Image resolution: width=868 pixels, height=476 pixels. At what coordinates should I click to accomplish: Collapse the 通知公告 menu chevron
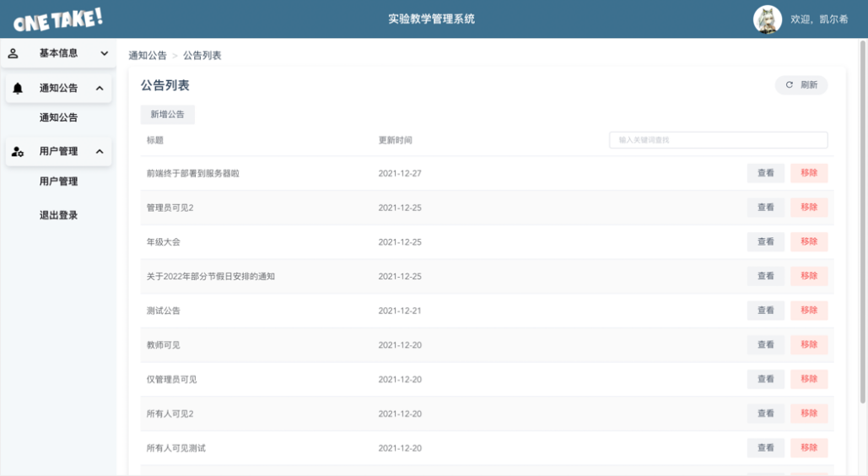click(x=100, y=88)
